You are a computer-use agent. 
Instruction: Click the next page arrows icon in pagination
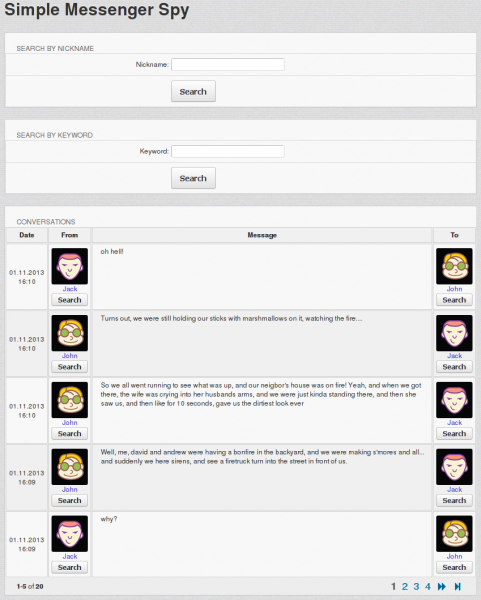click(x=442, y=586)
